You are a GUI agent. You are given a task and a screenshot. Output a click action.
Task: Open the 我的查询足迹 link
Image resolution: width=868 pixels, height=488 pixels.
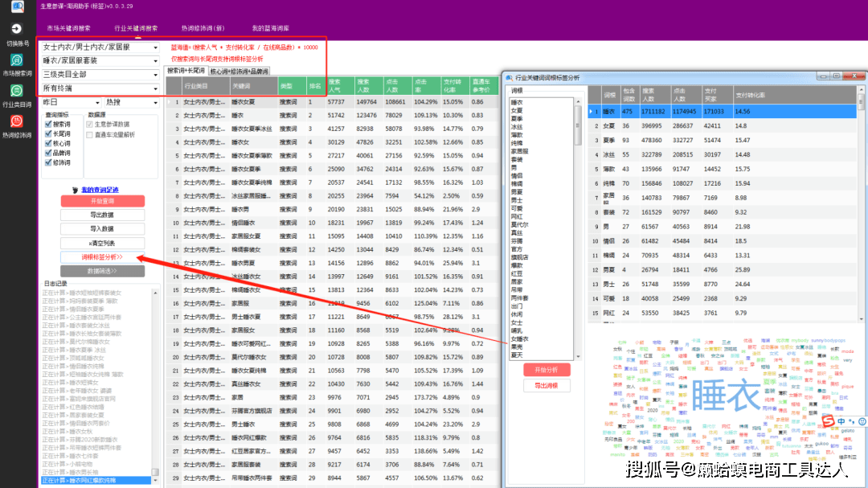point(100,190)
